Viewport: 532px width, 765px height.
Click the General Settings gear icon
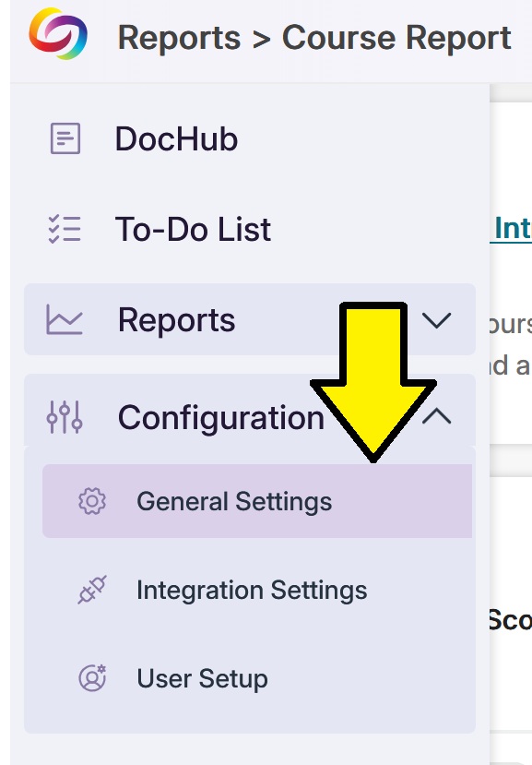(x=92, y=501)
